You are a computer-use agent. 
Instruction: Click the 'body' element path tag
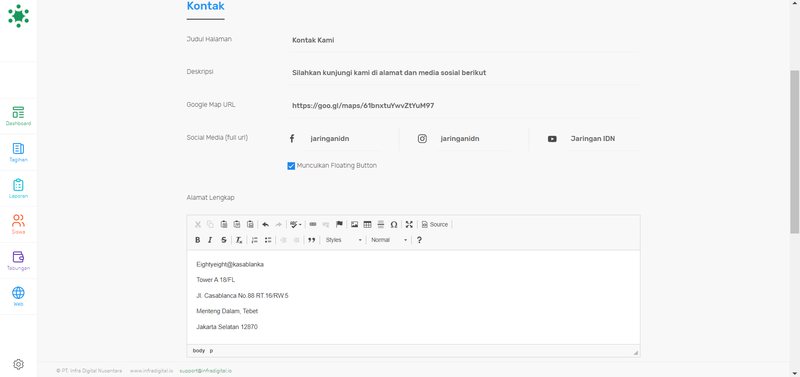click(198, 351)
